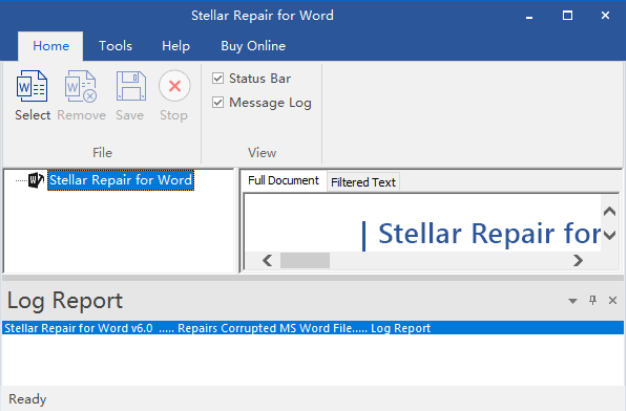Screen dimensions: 626x411
Task: Go to Buy Online tab
Action: click(253, 46)
